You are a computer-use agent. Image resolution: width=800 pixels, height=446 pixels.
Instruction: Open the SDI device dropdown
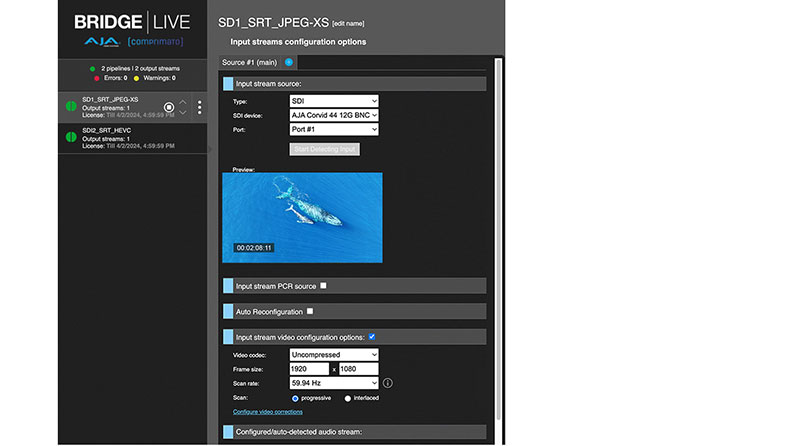[334, 115]
